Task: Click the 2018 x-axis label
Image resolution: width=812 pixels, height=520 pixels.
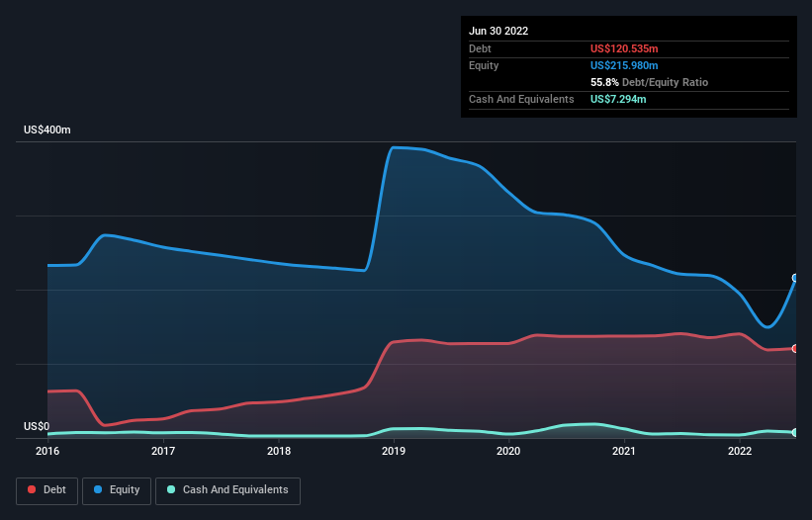Action: coord(279,451)
